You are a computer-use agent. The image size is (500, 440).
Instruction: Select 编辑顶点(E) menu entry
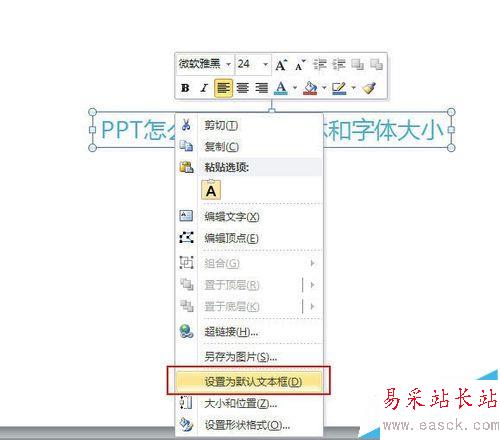pyautogui.click(x=249, y=238)
